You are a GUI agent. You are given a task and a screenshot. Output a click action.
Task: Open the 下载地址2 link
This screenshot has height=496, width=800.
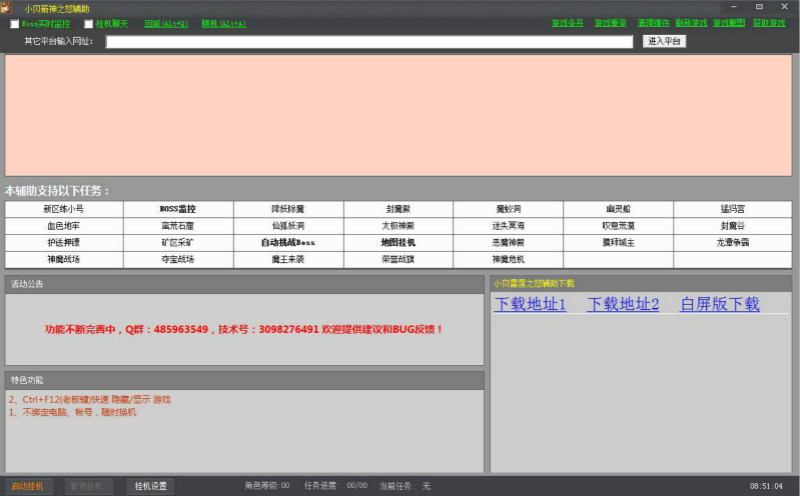point(622,304)
